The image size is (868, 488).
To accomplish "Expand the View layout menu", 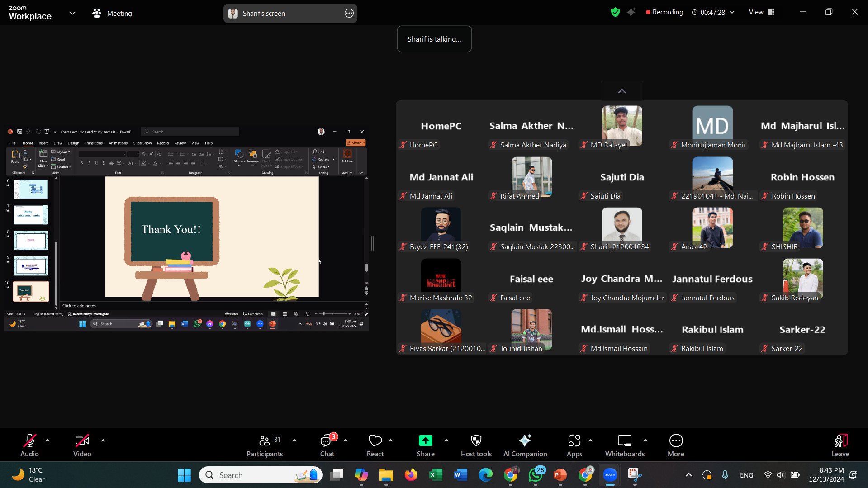I will pos(762,12).
